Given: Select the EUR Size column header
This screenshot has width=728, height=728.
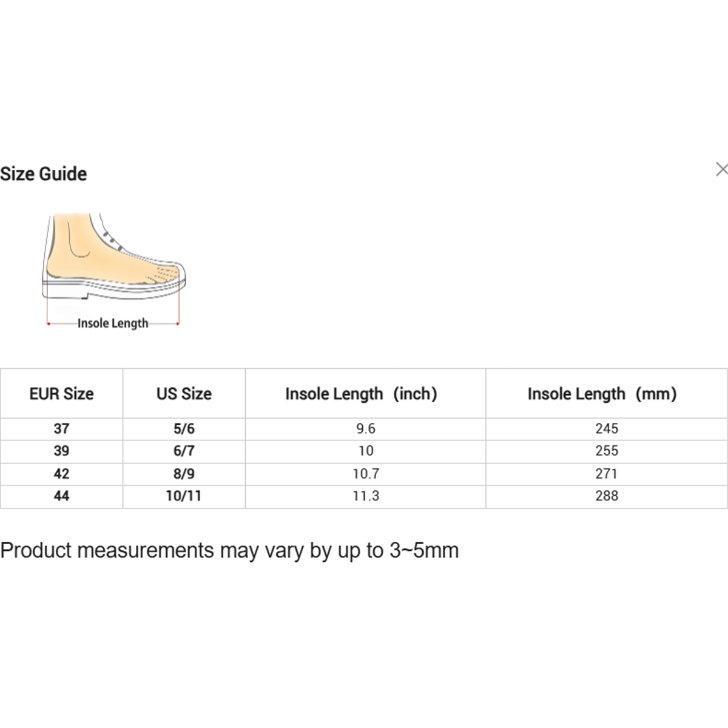Looking at the screenshot, I should click(x=61, y=394).
